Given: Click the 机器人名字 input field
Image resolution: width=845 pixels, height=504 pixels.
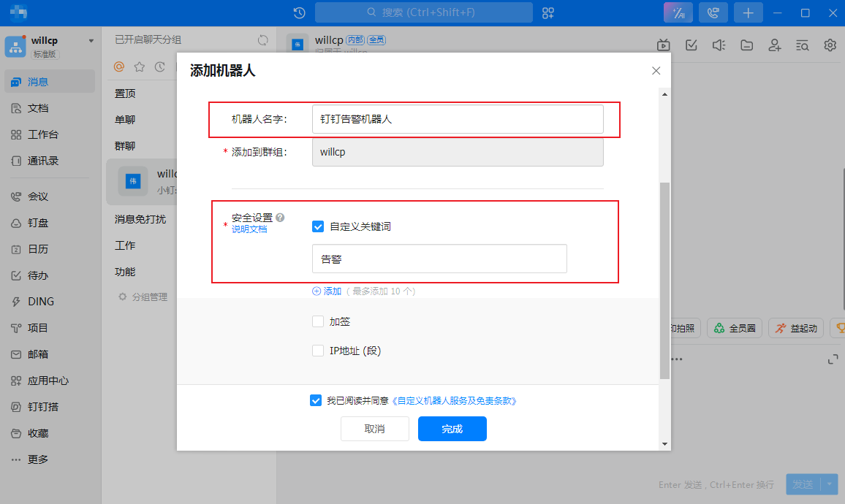Looking at the screenshot, I should [458, 119].
